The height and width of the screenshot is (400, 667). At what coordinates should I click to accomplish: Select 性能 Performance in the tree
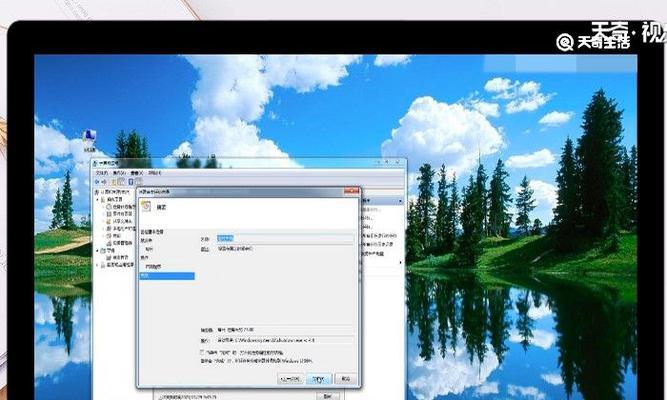(113, 236)
